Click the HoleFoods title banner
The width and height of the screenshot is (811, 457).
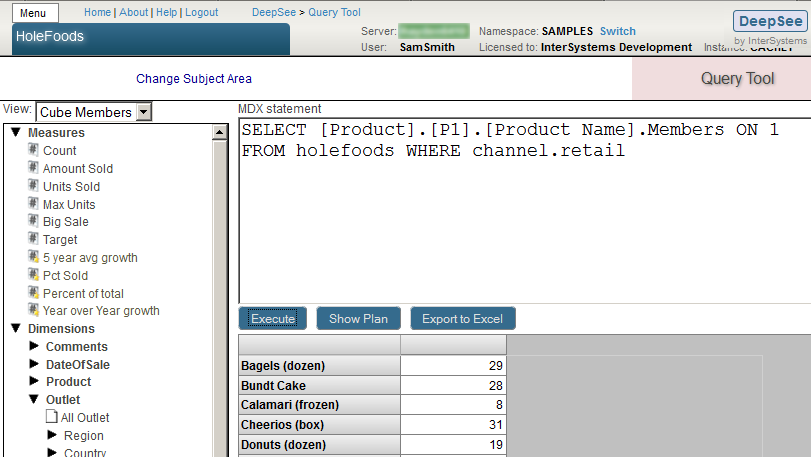coord(151,39)
